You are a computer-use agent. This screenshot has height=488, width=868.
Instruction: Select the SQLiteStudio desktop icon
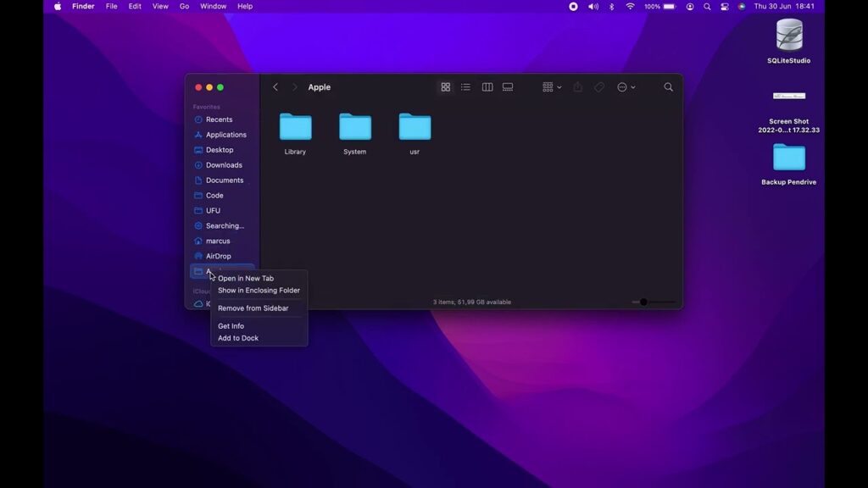pyautogui.click(x=789, y=42)
